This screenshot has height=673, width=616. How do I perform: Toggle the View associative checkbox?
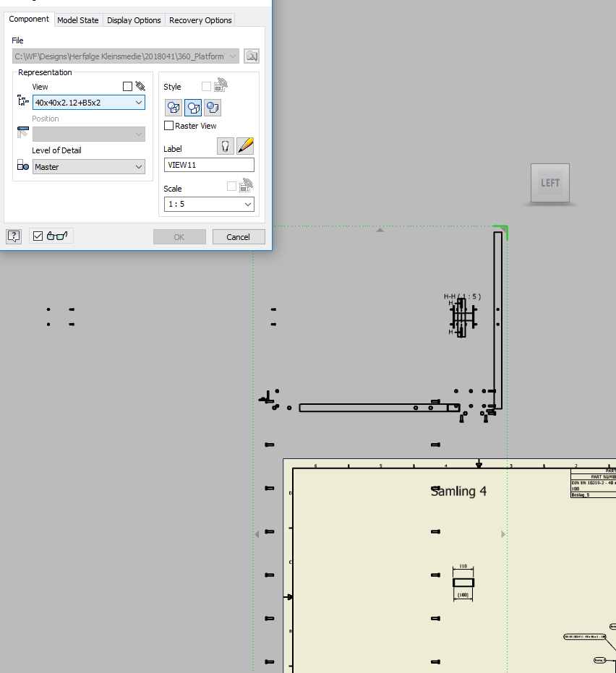pyautogui.click(x=127, y=86)
